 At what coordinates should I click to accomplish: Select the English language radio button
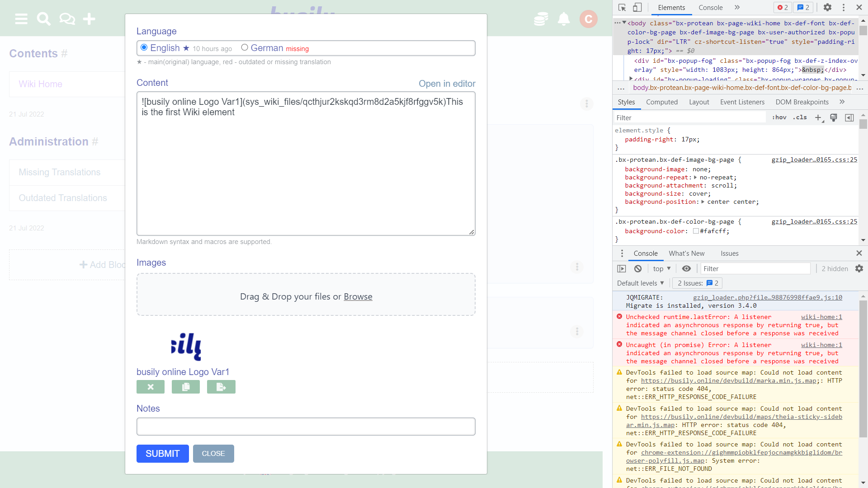144,47
